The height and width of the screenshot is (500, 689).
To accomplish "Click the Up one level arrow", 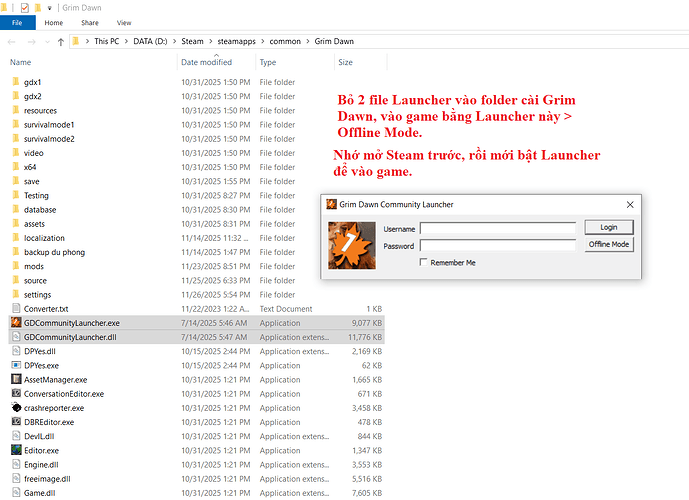I will [x=62, y=42].
